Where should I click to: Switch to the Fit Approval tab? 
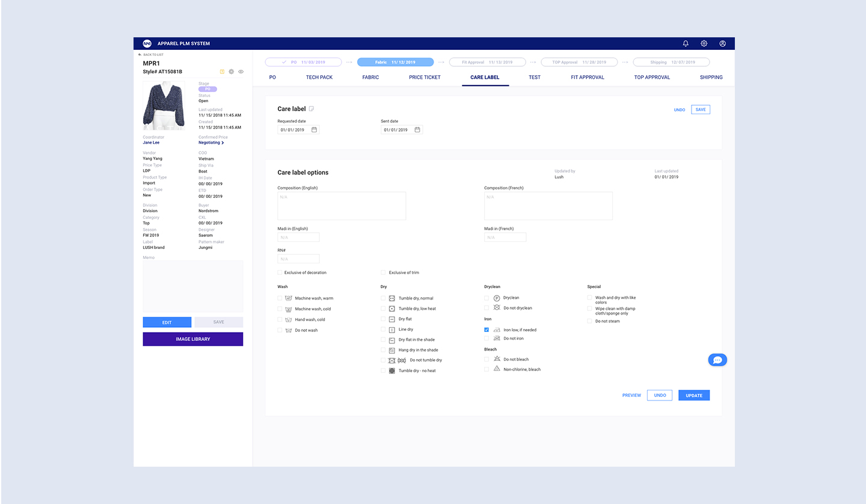(x=587, y=78)
